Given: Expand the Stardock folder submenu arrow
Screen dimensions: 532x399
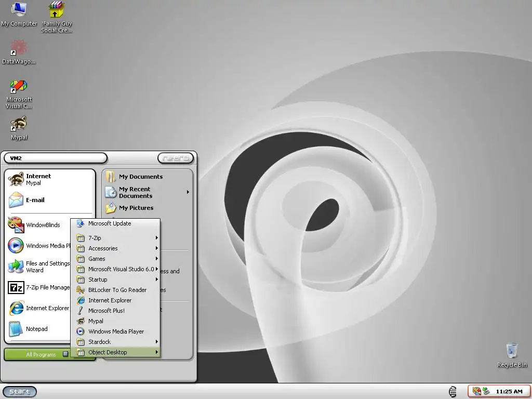Looking at the screenshot, I should pos(157,342).
